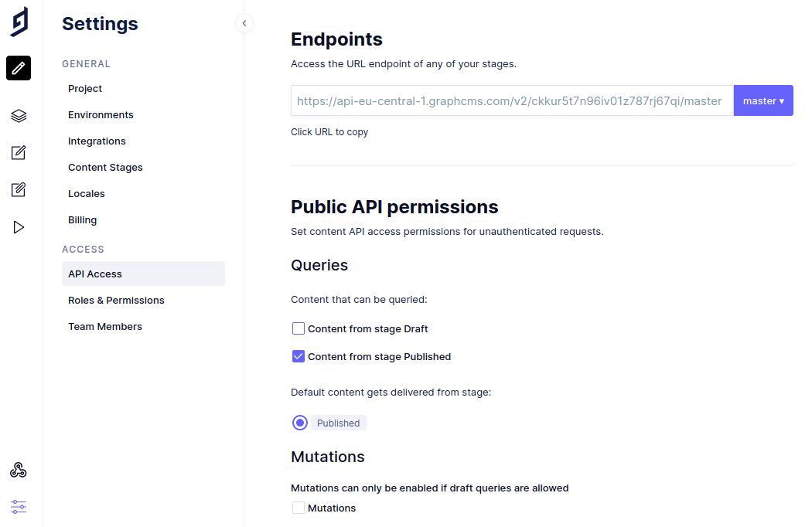812x527 pixels.
Task: Enable Content from stage Draft checkbox
Action: point(299,328)
